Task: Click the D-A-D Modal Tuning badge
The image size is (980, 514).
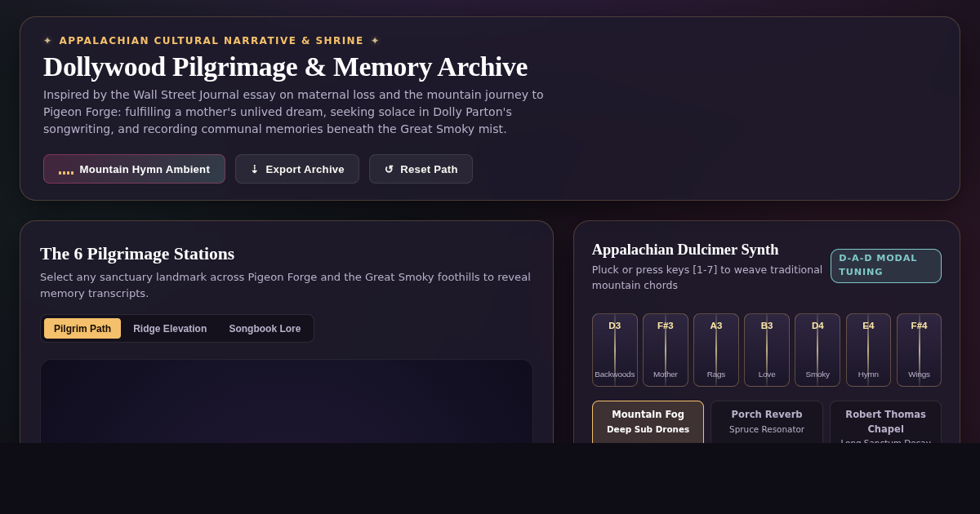Action: [886, 266]
